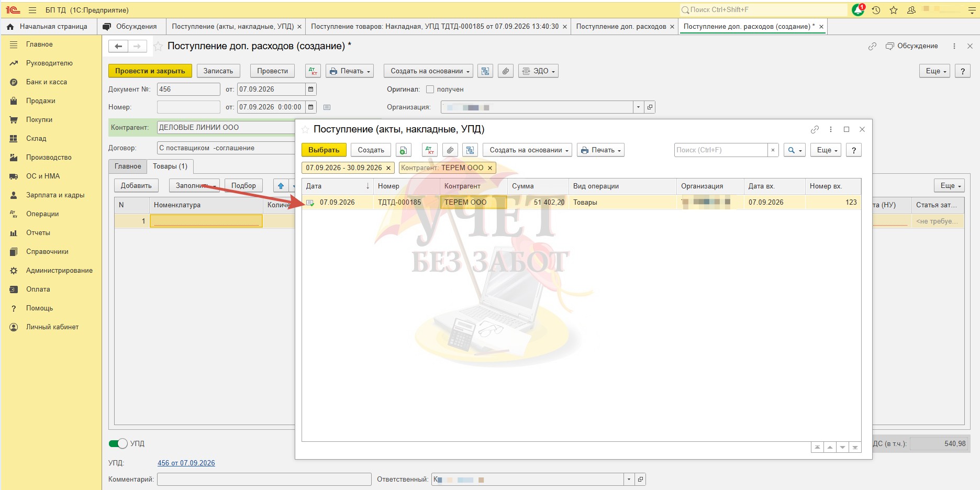The height and width of the screenshot is (490, 980).
Task: Open УПД link 456 от 07.09.2026
Action: click(x=186, y=463)
